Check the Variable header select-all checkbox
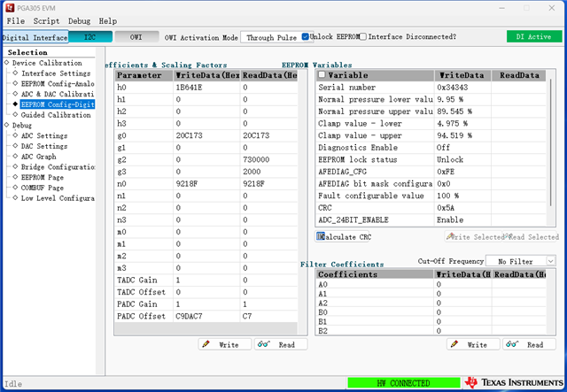The height and width of the screenshot is (392, 567). (322, 76)
